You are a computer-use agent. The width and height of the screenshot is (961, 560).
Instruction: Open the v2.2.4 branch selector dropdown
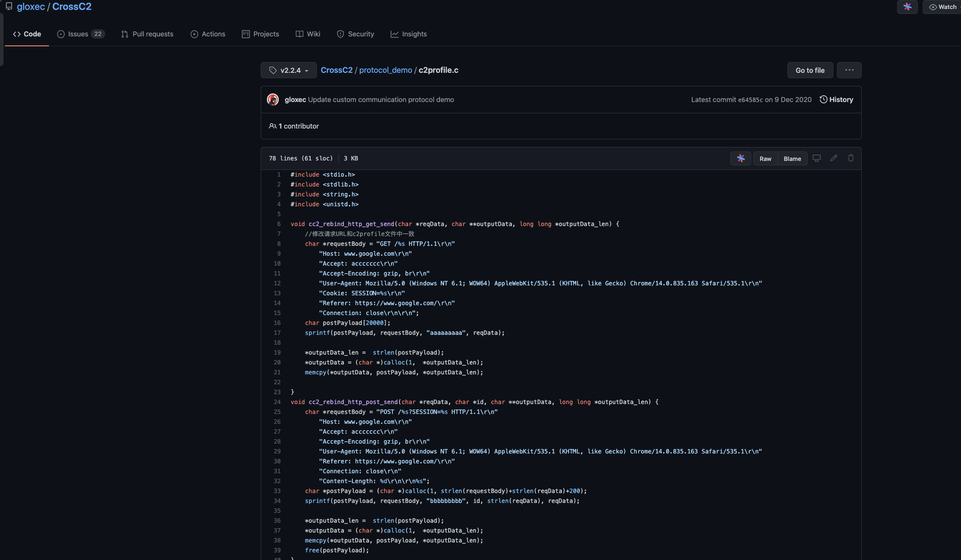point(288,70)
